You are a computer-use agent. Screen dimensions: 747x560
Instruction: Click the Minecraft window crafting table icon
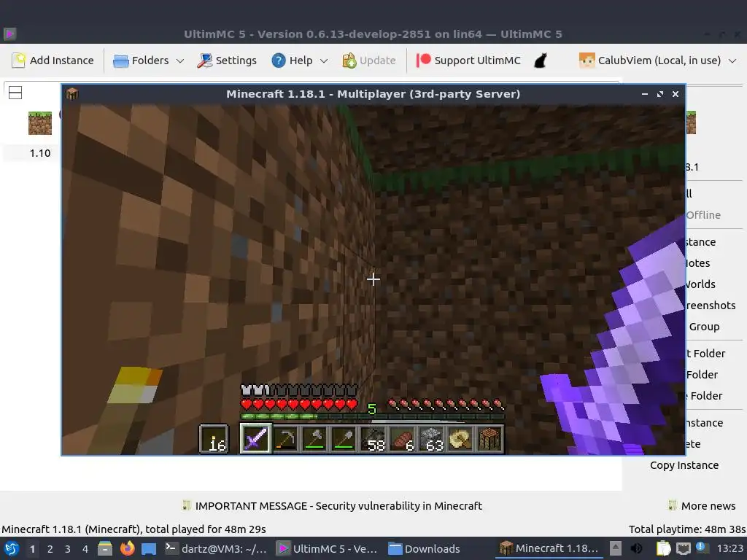coord(72,94)
